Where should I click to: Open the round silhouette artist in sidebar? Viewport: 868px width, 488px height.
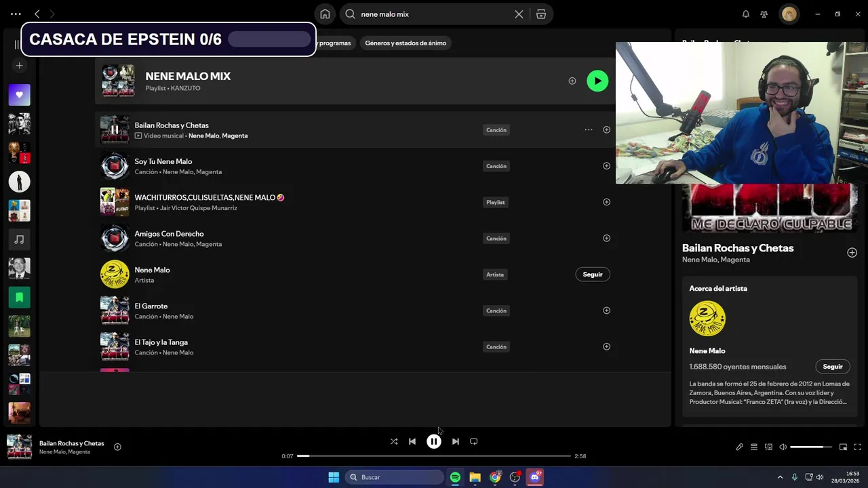pos(19,182)
